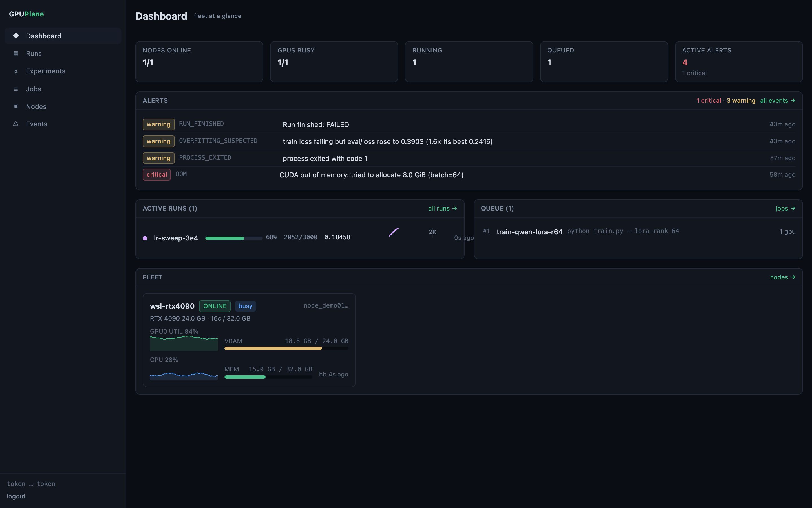812x508 pixels.
Task: Follow the 'nodes →' link in Fleet
Action: (782, 277)
